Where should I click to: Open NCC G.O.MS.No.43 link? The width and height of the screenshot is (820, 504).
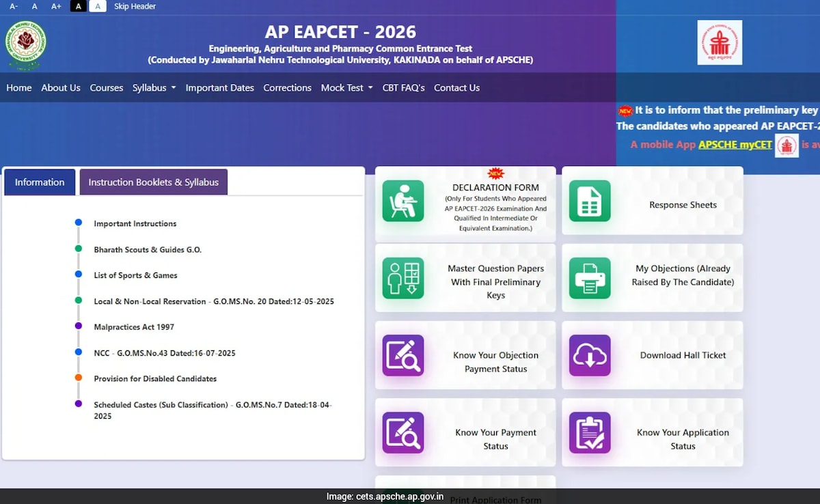[x=165, y=353]
